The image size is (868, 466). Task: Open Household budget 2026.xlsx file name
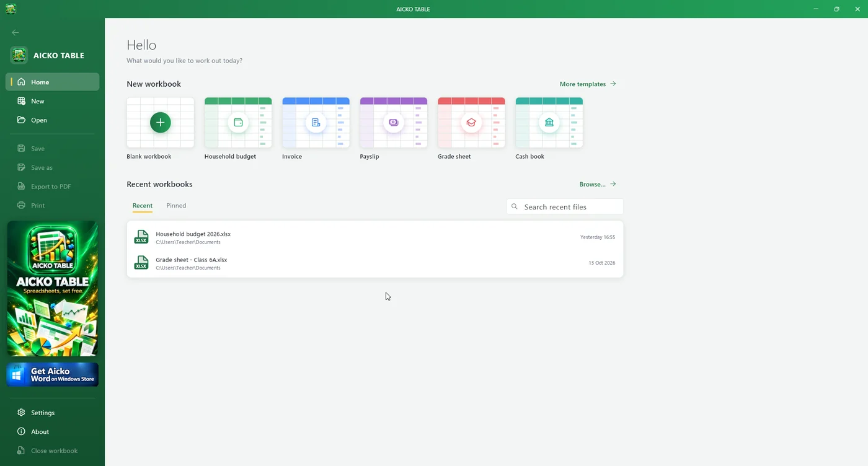[193, 234]
